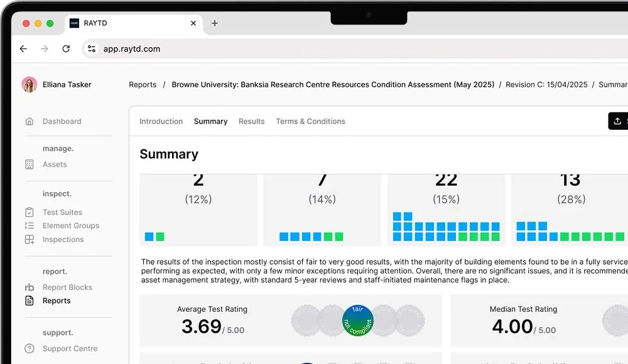
Task: Open site information icon in address bar
Action: click(92, 49)
